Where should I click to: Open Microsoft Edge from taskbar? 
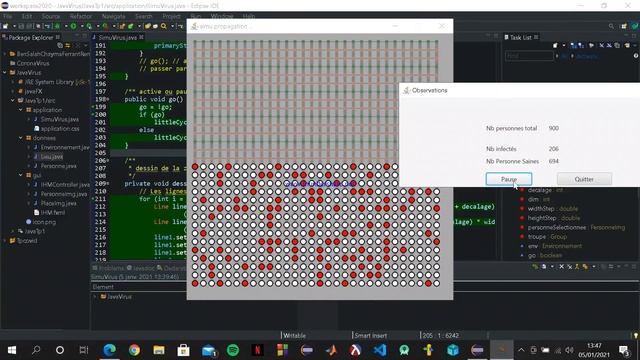point(109,350)
